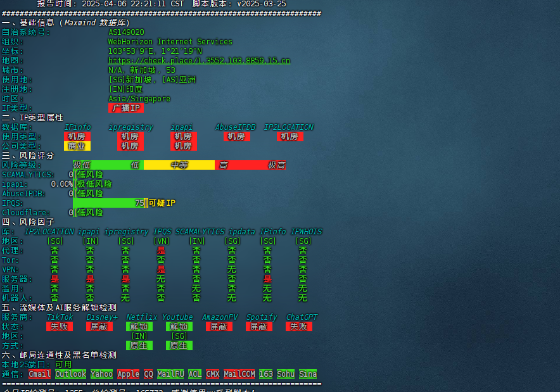Click the Yahoo mail connectivity badge
560x392 pixels.
coord(101,374)
